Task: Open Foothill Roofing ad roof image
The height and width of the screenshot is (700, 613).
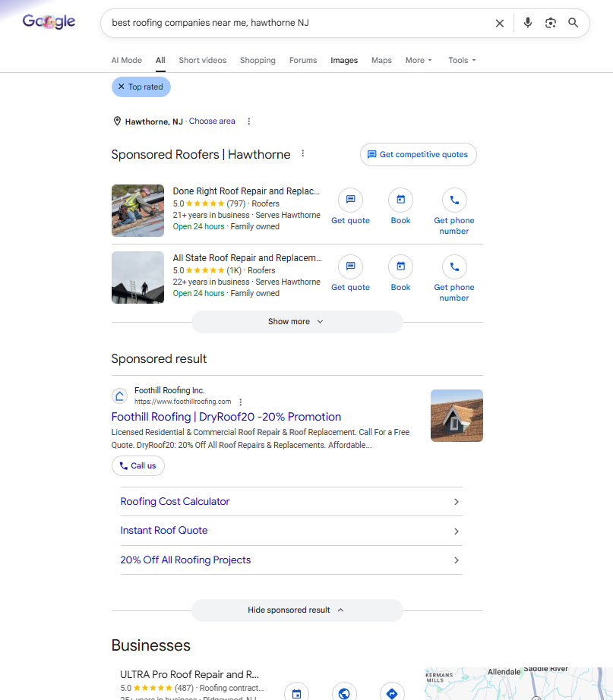Action: [457, 415]
